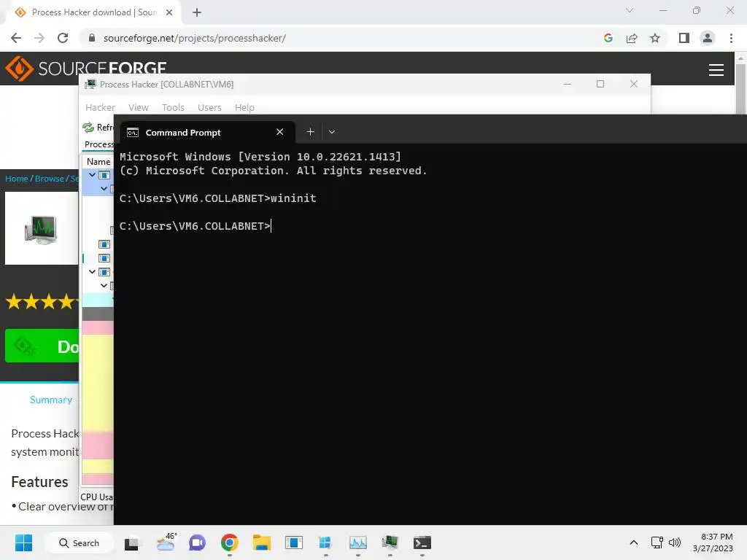Collapse the indented chevron in the highlighted row
This screenshot has width=747, height=560.
[x=104, y=189]
